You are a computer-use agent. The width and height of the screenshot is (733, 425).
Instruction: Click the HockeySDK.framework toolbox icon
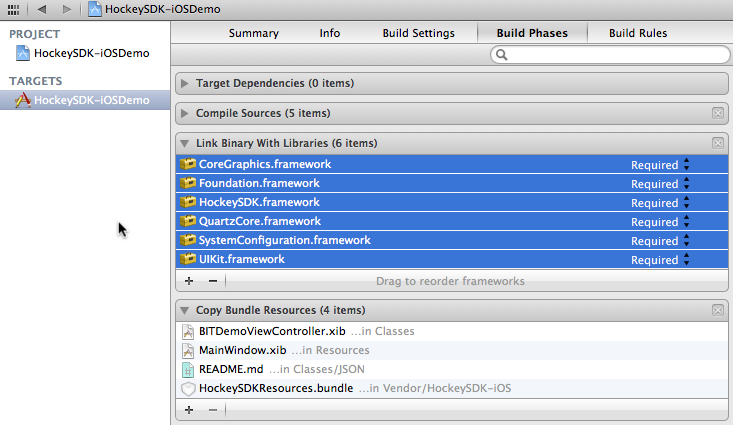tap(187, 202)
